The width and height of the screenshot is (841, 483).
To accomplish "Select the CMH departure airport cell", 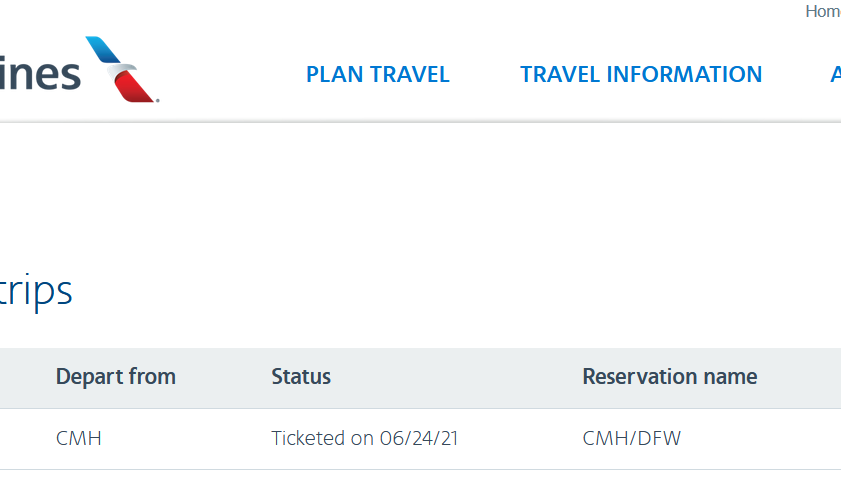I will 79,438.
